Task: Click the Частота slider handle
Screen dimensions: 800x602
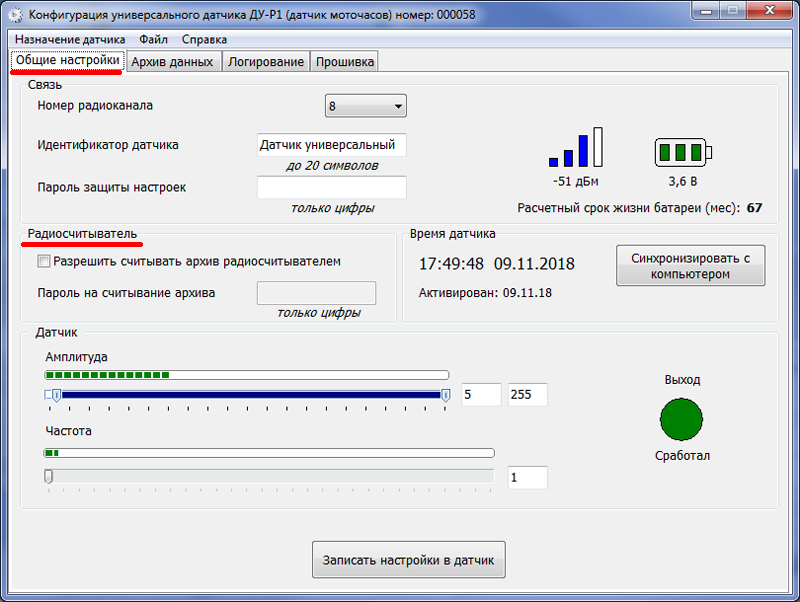Action: (x=48, y=476)
